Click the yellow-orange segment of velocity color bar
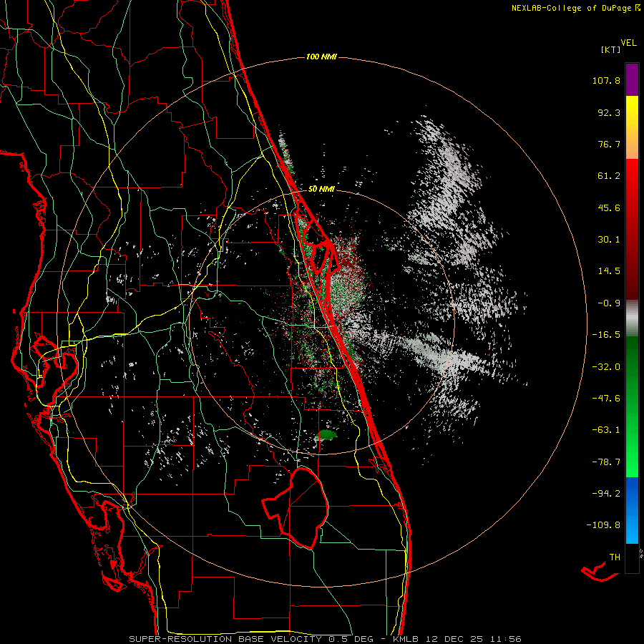 click(632, 127)
